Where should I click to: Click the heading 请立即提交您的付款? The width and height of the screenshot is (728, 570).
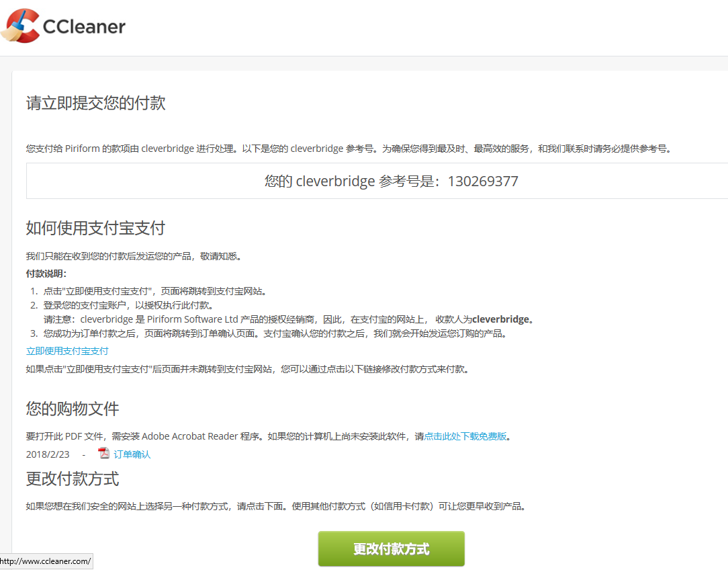point(95,103)
